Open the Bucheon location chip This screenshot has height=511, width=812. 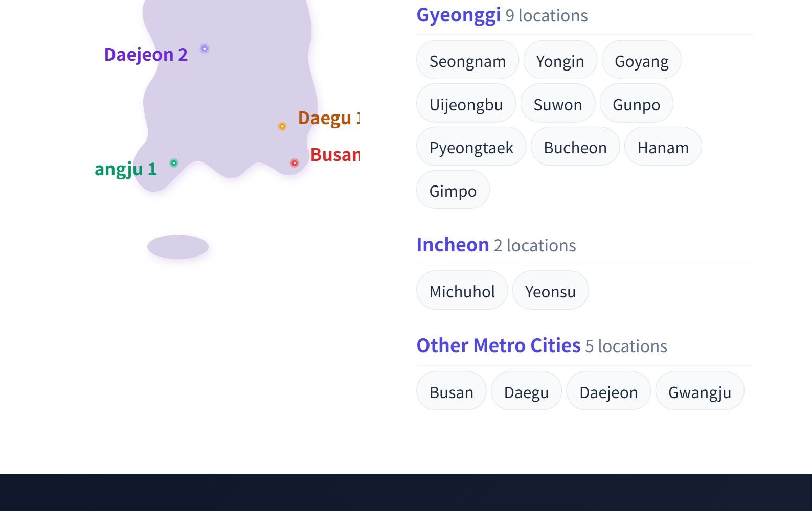coord(575,147)
